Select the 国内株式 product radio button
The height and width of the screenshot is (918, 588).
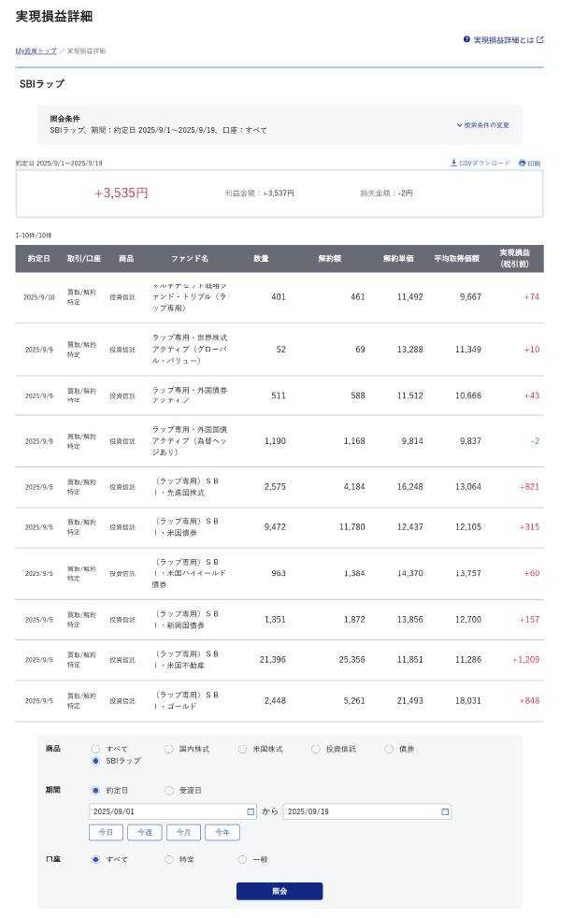169,749
